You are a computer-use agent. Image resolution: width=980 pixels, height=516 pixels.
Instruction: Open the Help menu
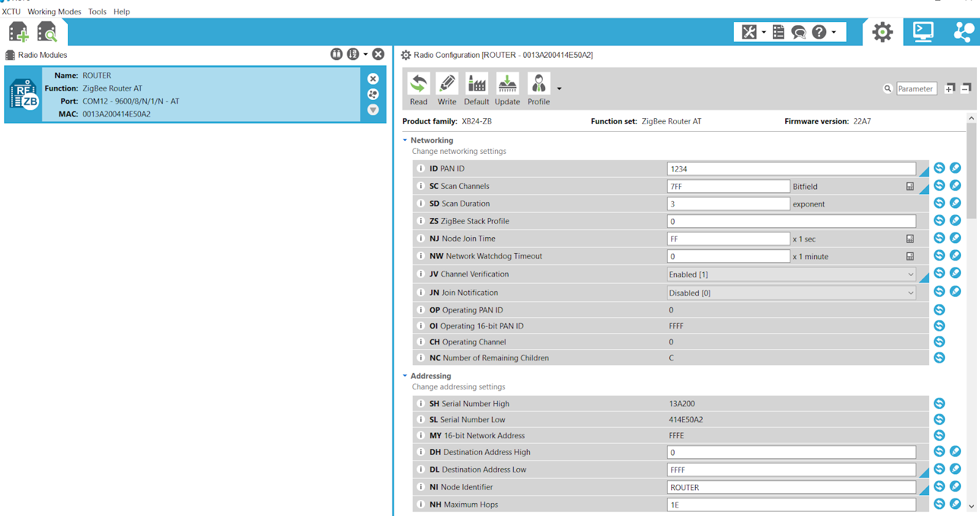pos(121,12)
